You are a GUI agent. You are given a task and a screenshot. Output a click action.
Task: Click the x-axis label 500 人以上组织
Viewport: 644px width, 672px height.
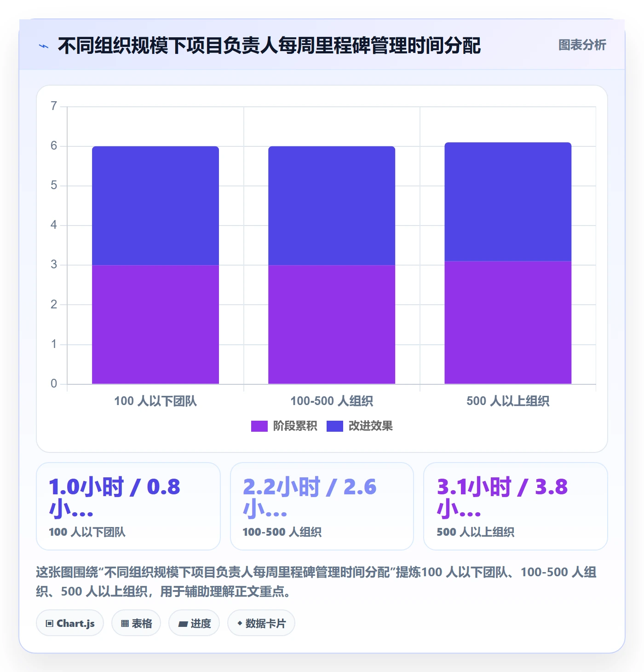(x=508, y=401)
